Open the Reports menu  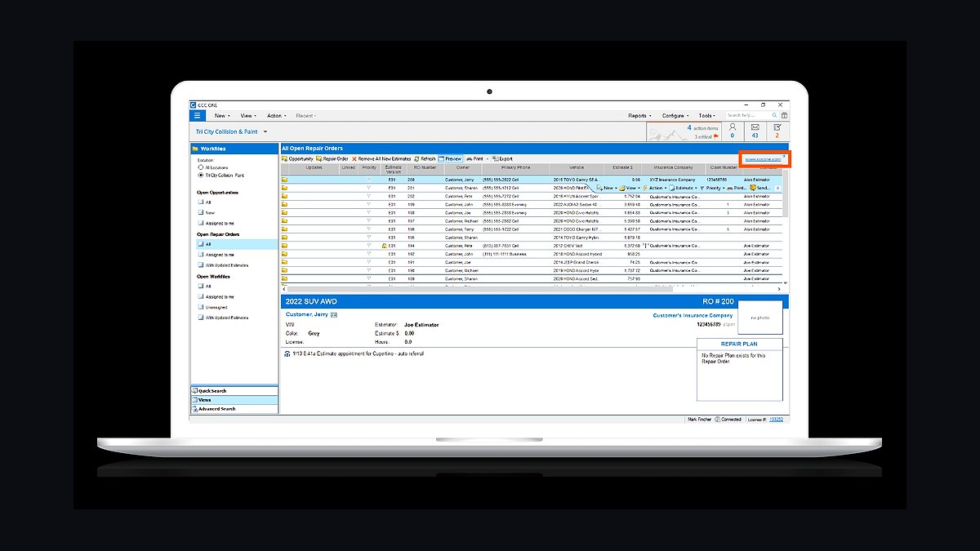click(639, 116)
